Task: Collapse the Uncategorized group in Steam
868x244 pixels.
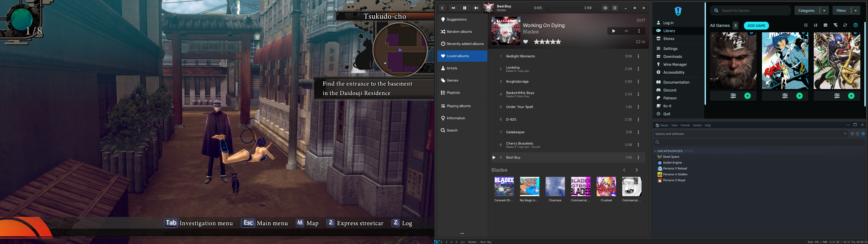Action: point(655,151)
